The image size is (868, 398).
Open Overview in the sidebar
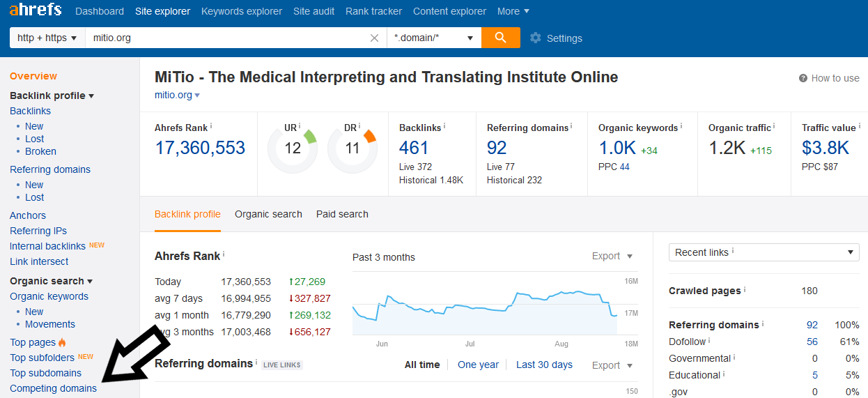[x=33, y=76]
